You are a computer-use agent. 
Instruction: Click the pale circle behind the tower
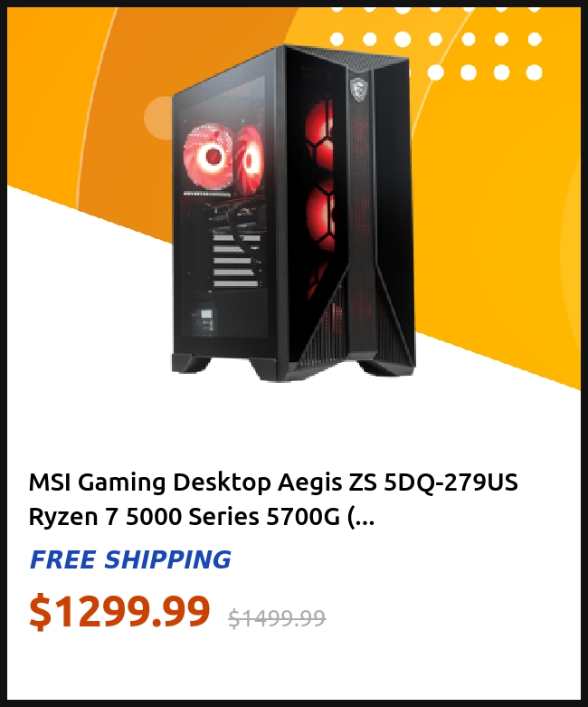point(157,118)
